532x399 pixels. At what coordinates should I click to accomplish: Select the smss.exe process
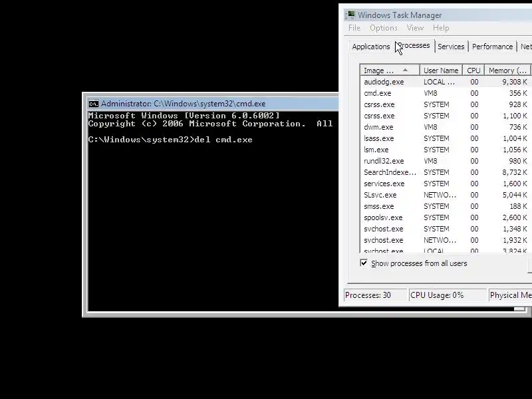tap(446, 206)
